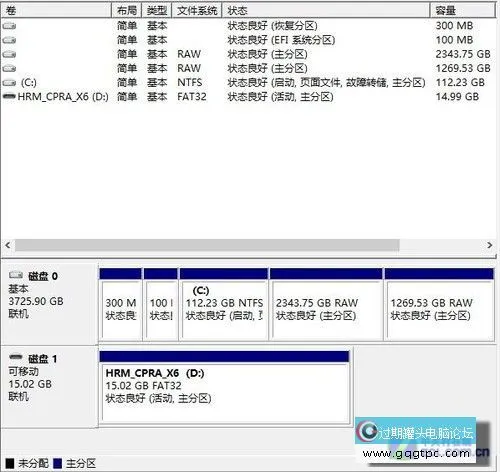Click the blue 主分区 legend swatch
The width and height of the screenshot is (500, 472).
pyautogui.click(x=58, y=463)
